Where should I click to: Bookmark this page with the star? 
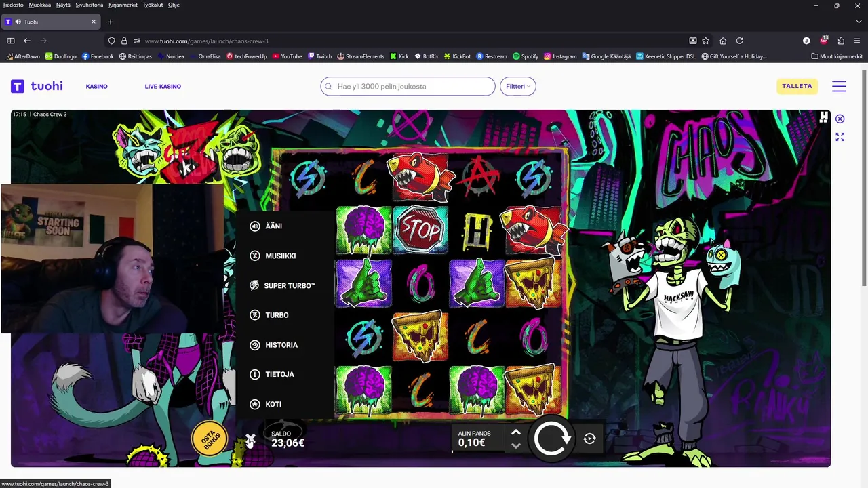[x=706, y=41]
